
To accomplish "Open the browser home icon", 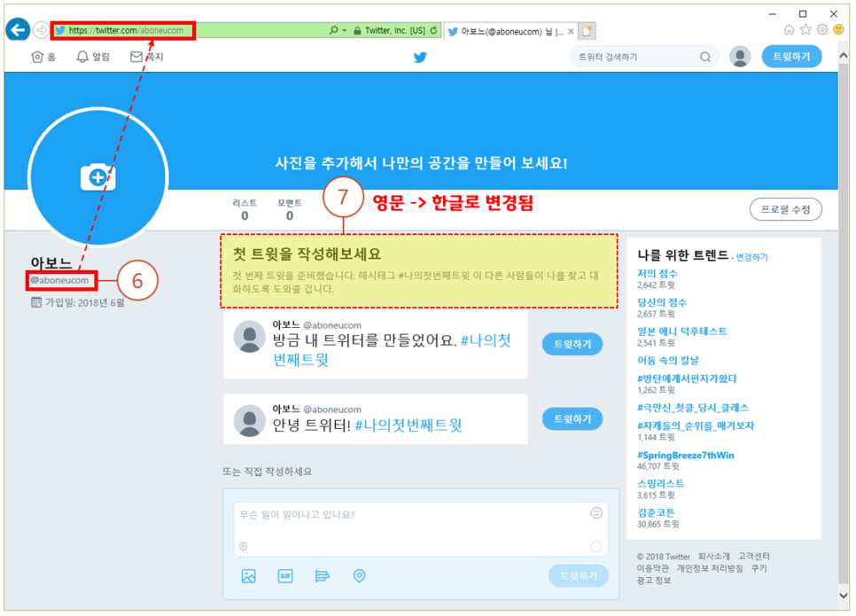I will (x=789, y=30).
